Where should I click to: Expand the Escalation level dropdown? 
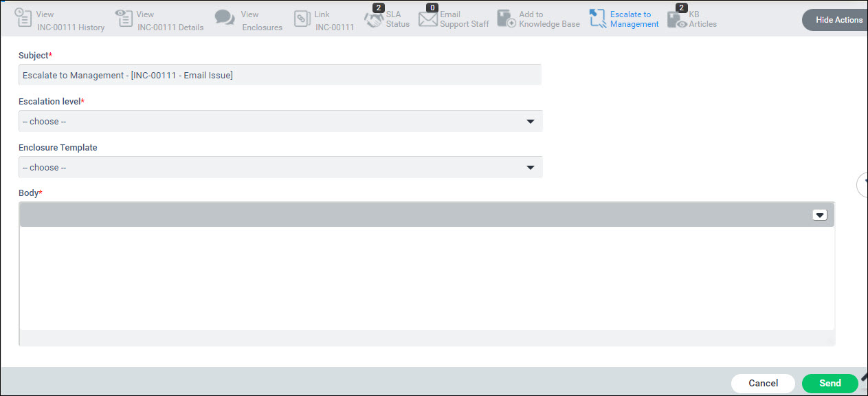[280, 122]
